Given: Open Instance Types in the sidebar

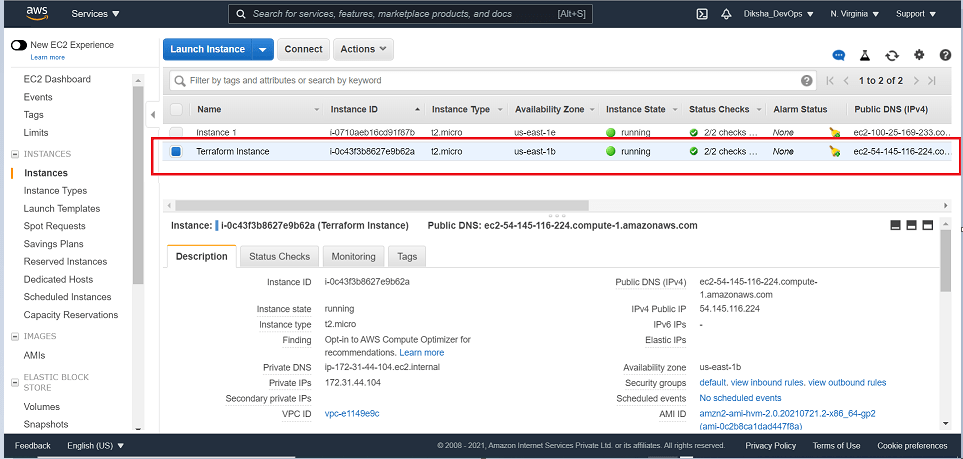Looking at the screenshot, I should (55, 190).
